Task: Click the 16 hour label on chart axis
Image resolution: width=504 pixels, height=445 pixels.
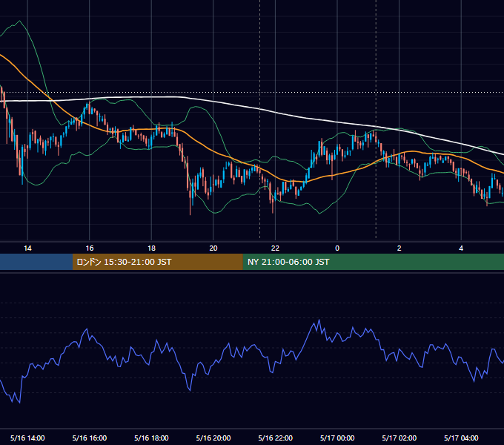Action: pyautogui.click(x=90, y=248)
